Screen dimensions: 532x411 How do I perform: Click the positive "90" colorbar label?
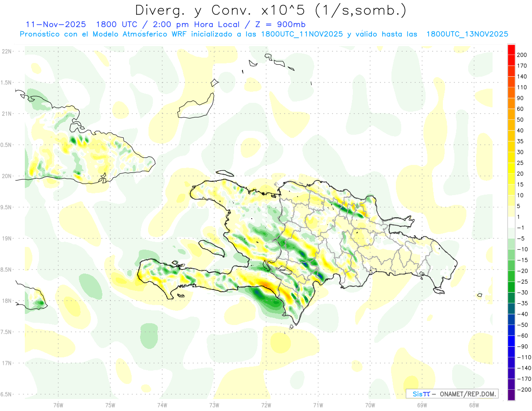pos(521,98)
